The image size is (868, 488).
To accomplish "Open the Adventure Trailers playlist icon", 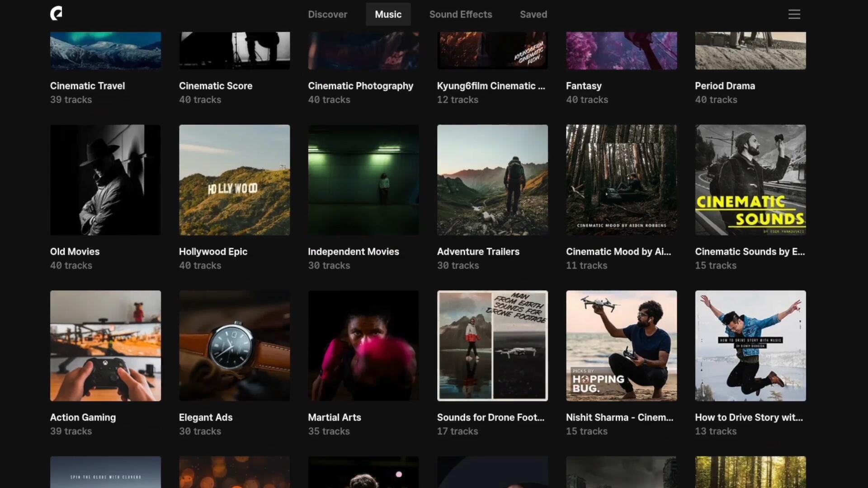I will click(492, 179).
